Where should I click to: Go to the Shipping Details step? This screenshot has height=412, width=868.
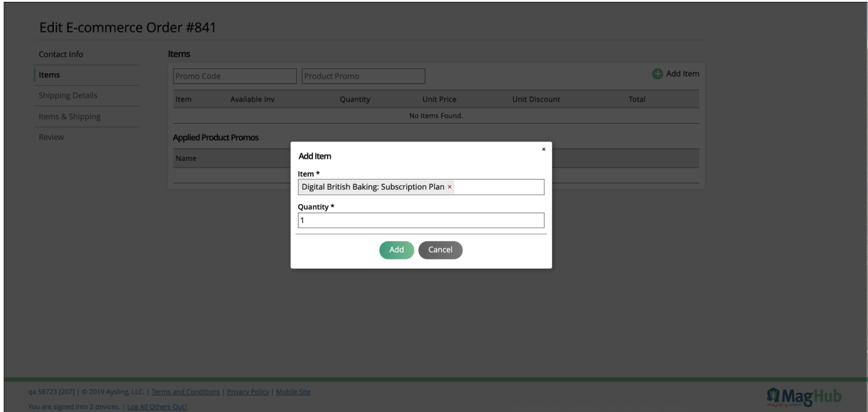coord(68,95)
